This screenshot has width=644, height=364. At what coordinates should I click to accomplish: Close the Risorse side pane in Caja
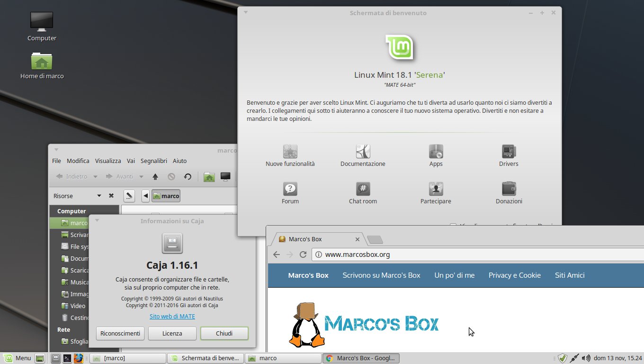pos(111,196)
